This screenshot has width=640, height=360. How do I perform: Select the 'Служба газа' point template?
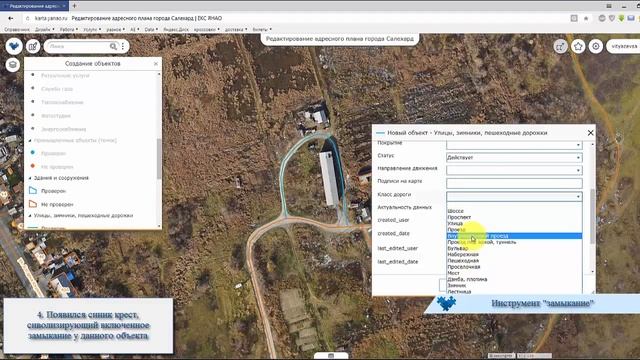[x=57, y=89]
